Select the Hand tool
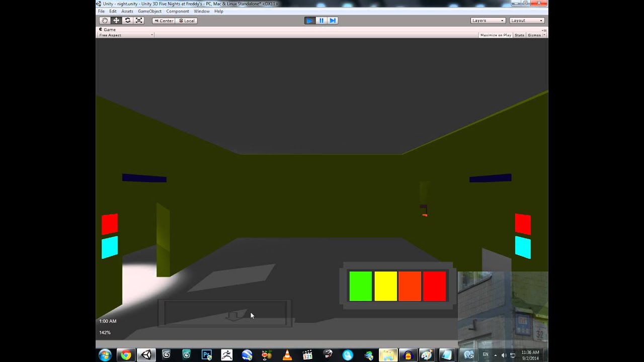The width and height of the screenshot is (644, 362). coord(105,21)
